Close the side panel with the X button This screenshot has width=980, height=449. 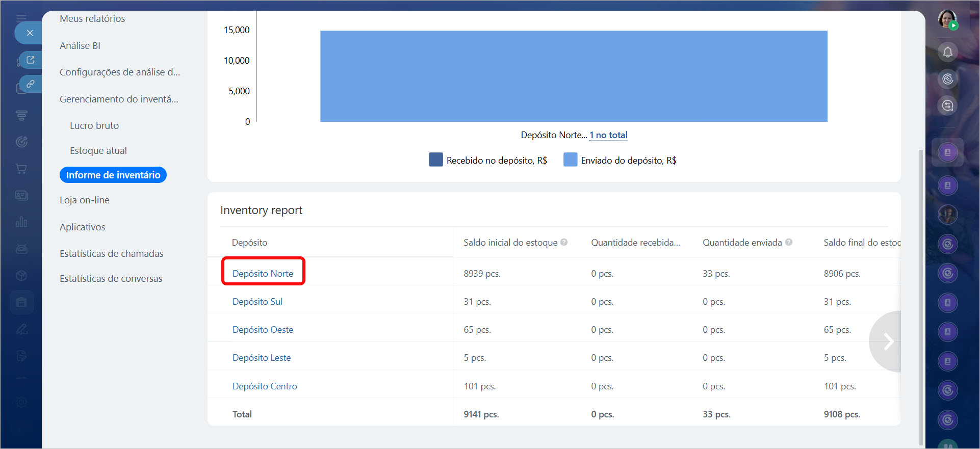(30, 33)
